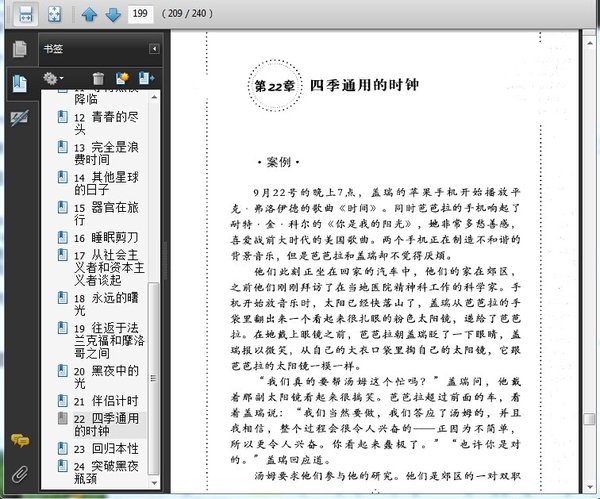Click the fit-page view icon
The height and width of the screenshot is (499, 600).
tap(54, 14)
